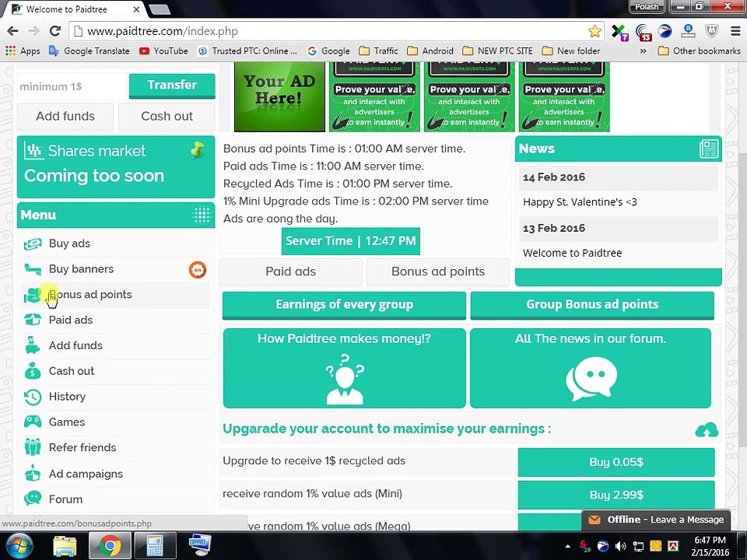
Task: Click the Forum chat bubble icon
Action: click(x=33, y=499)
